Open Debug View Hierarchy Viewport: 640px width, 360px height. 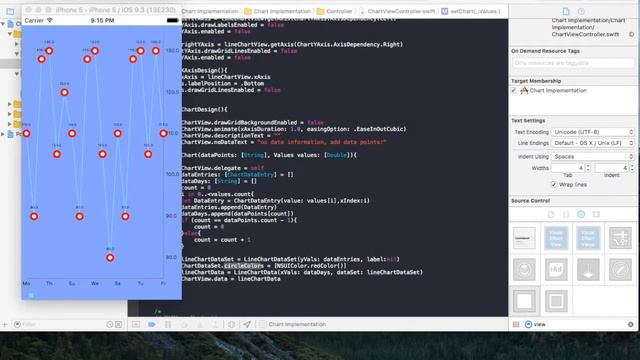click(231, 324)
